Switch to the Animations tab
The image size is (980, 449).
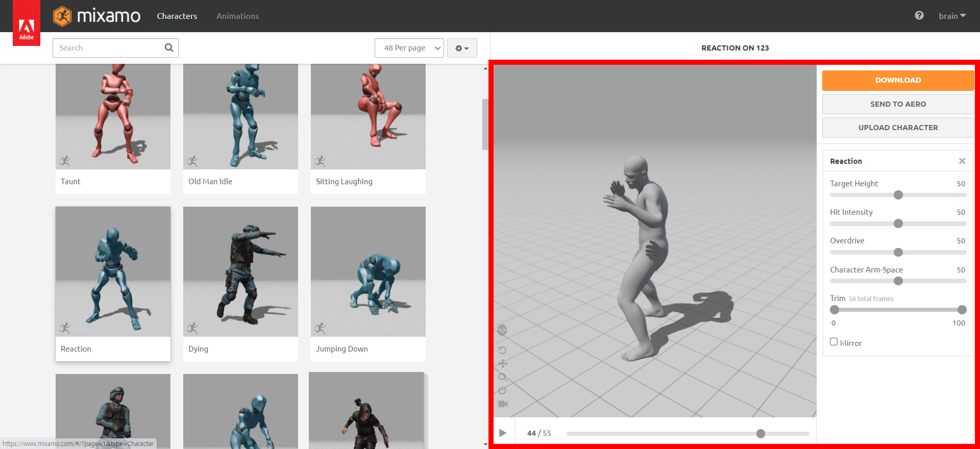(x=237, y=16)
